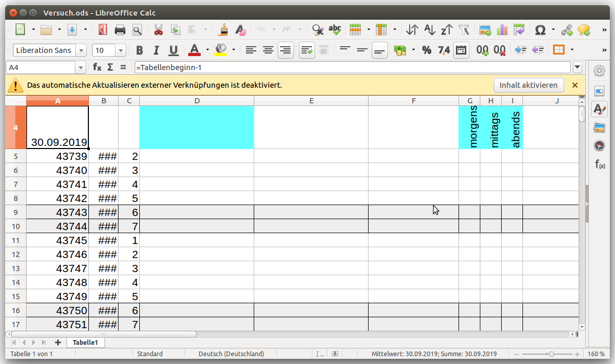Click the Insert columns icon
The image size is (615, 364).
(381, 30)
